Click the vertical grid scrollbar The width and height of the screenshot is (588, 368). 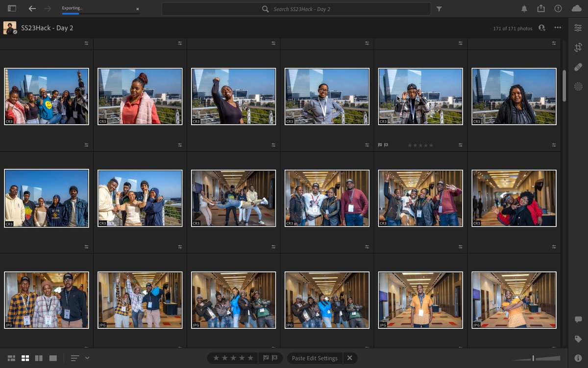pos(564,86)
